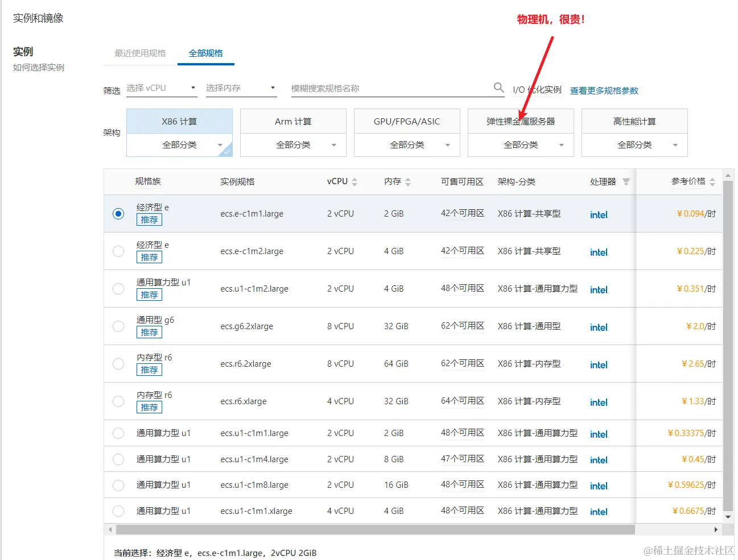
Task: Choose the ecs.r6.xlarge instance
Action: point(118,401)
